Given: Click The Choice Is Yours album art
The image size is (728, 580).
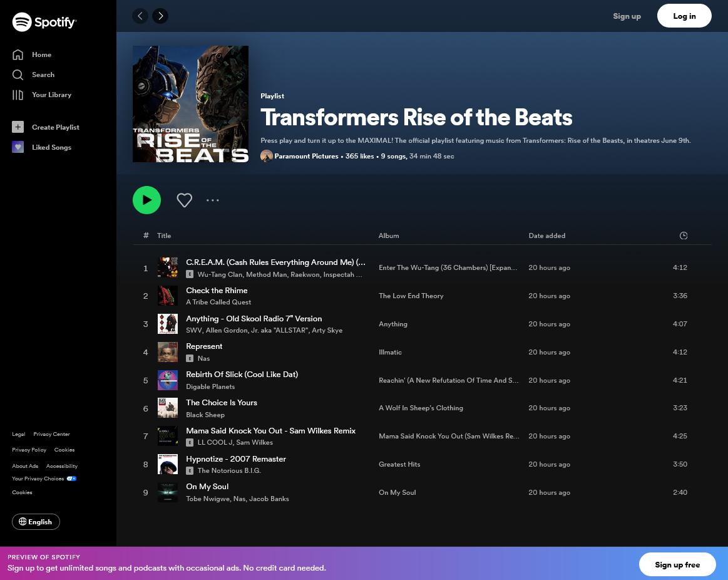Looking at the screenshot, I should [x=168, y=408].
